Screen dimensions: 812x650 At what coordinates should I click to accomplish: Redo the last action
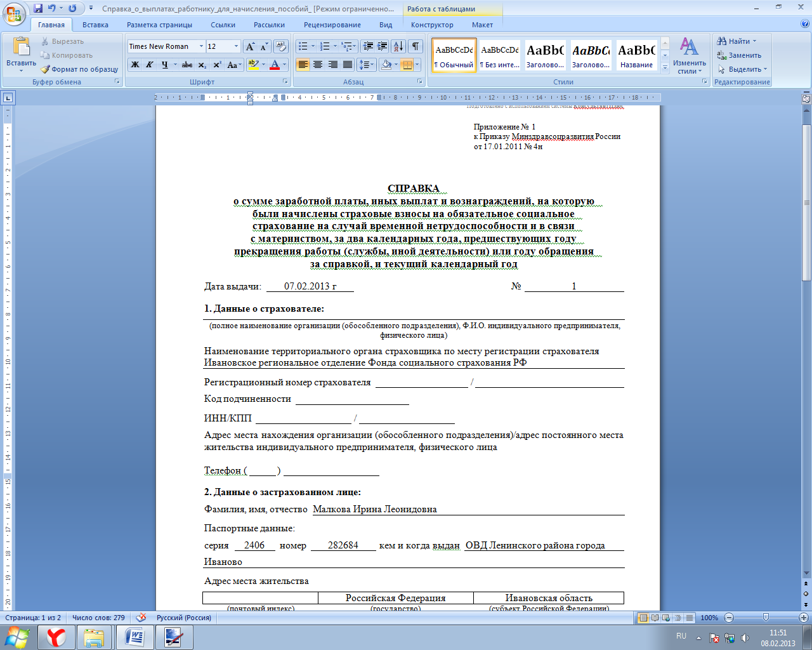(x=72, y=9)
